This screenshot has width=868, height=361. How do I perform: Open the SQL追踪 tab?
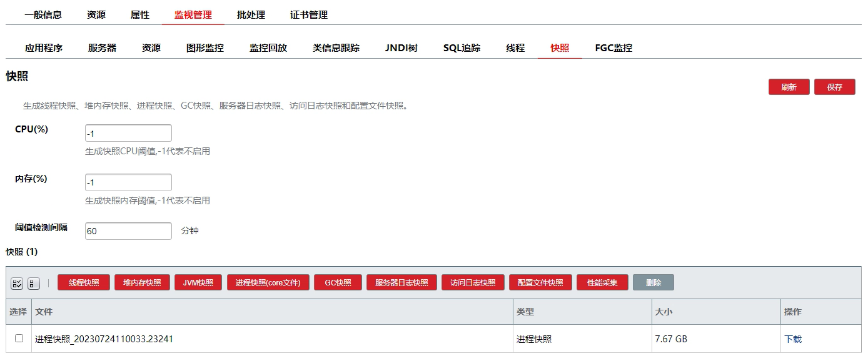pos(462,48)
